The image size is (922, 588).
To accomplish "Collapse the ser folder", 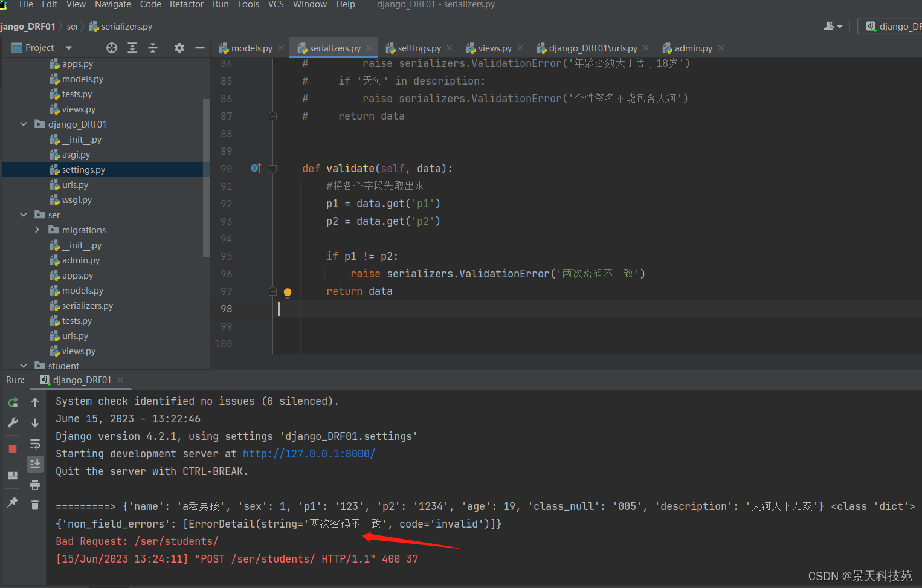I will click(24, 215).
